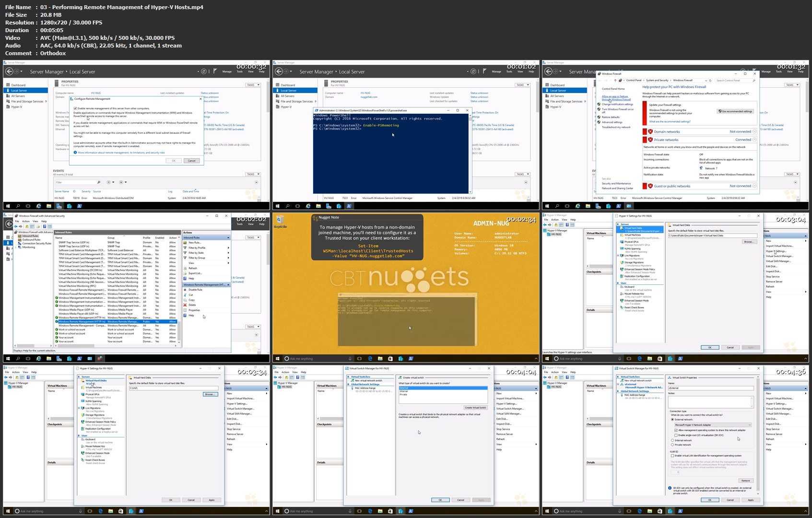Click Refresh action in 00:02:02 firewall Actions pane
The width and height of the screenshot is (812, 518).
coord(192,268)
